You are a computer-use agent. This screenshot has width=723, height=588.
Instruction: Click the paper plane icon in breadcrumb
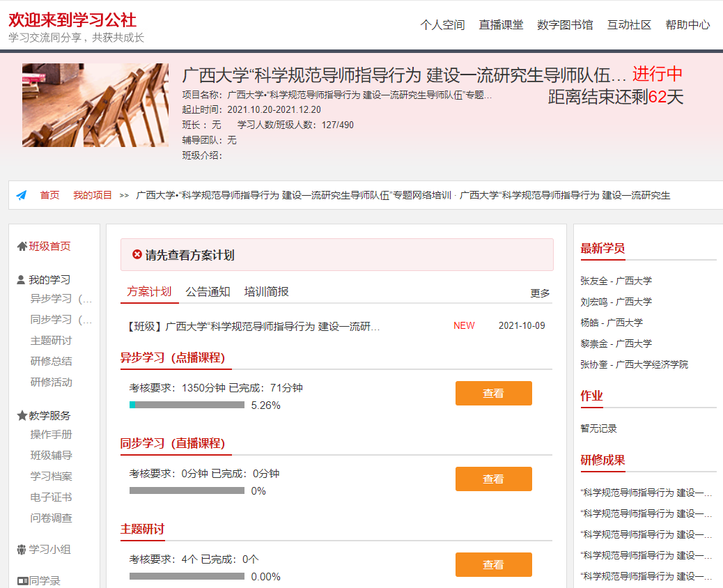(x=22, y=195)
